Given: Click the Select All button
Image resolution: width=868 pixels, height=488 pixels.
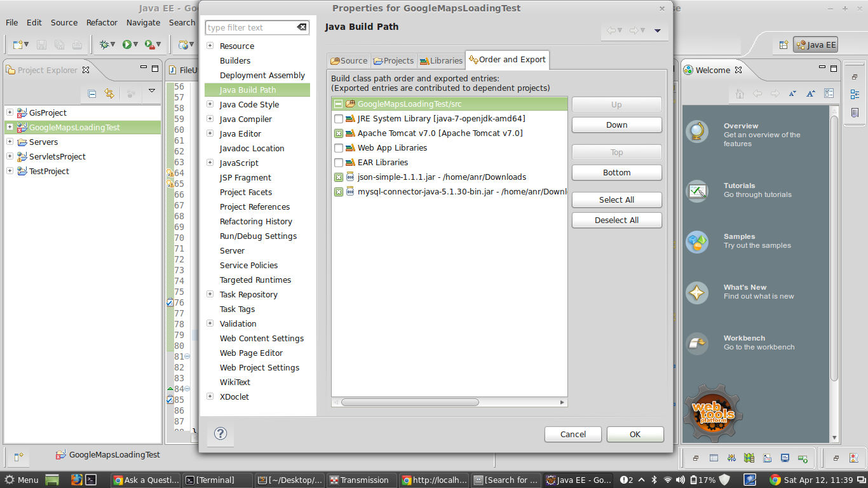Looking at the screenshot, I should [616, 200].
